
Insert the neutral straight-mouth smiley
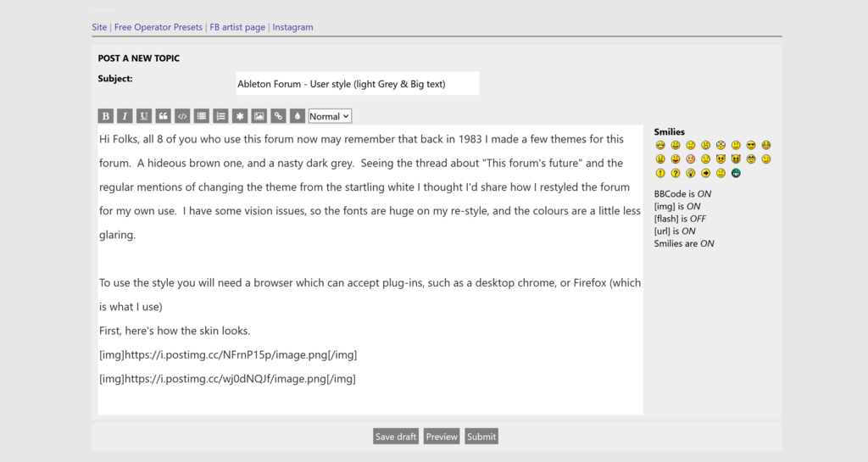[721, 173]
